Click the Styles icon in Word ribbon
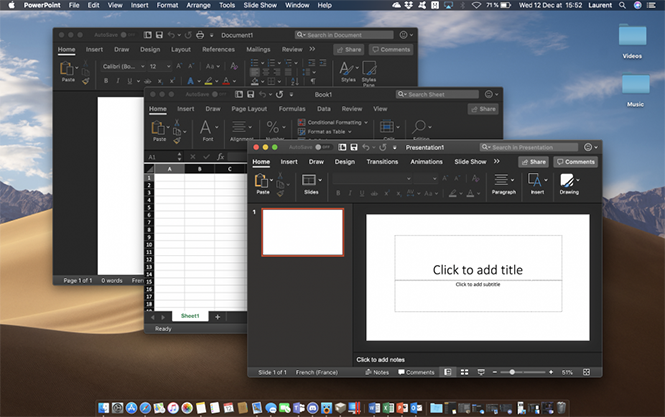This screenshot has height=417, width=665. 348,68
